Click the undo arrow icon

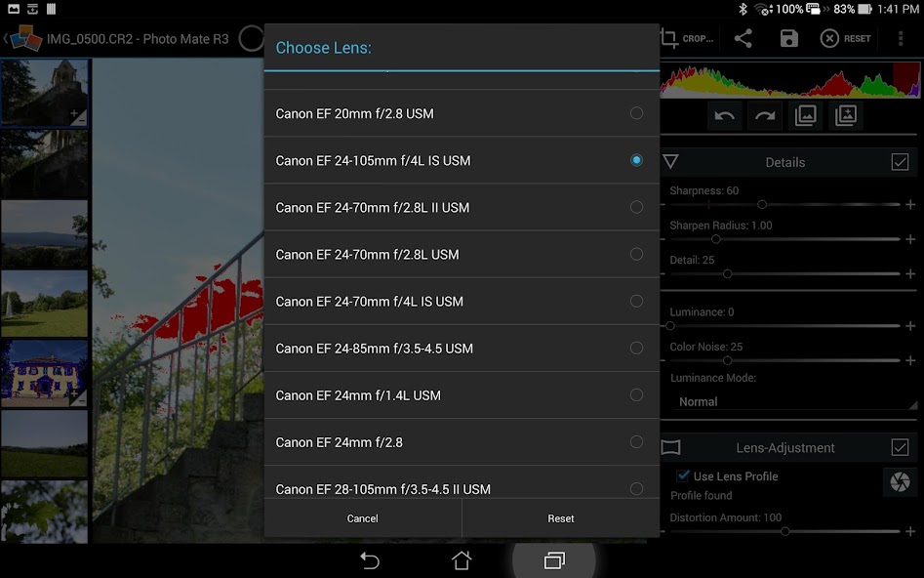click(x=724, y=115)
